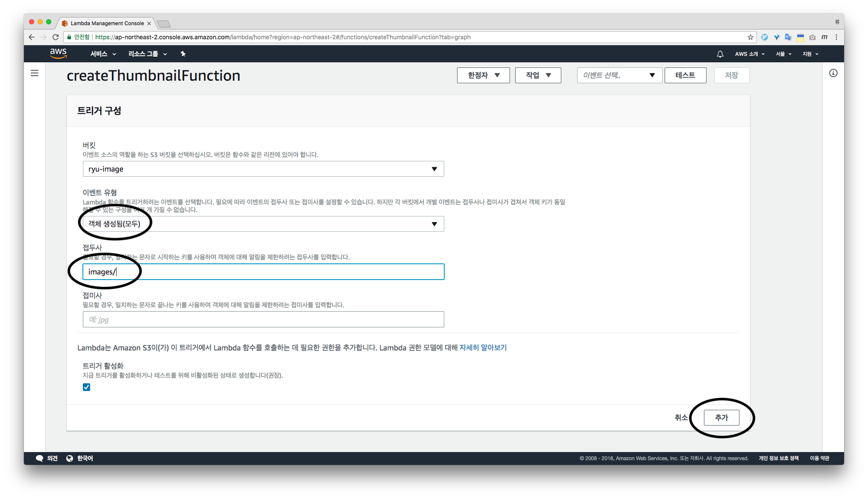Open the notifications bell icon

pyautogui.click(x=720, y=54)
